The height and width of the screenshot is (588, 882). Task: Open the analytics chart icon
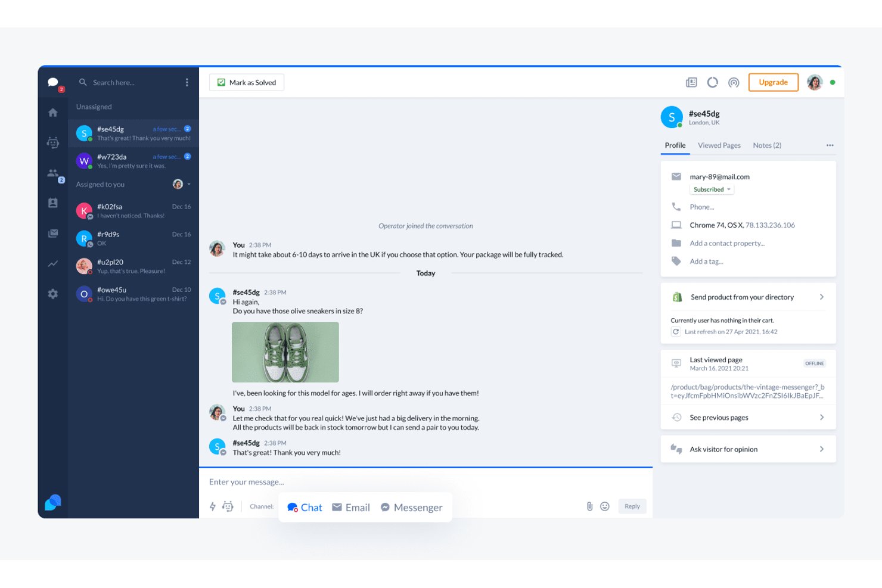click(x=53, y=263)
